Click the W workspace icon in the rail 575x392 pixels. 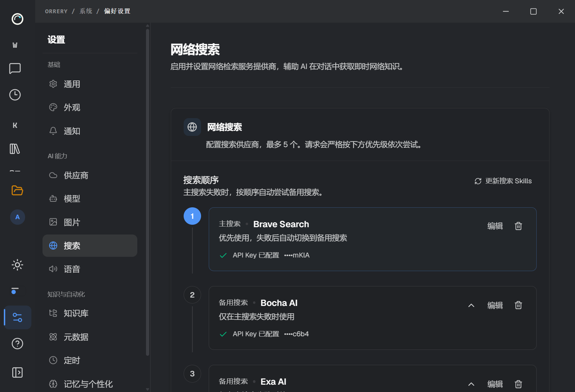15,45
